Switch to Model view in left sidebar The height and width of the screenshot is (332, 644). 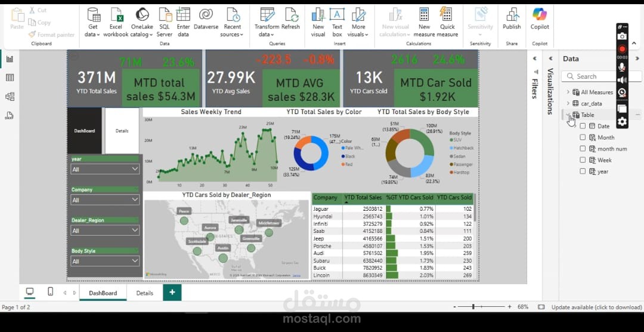point(10,97)
